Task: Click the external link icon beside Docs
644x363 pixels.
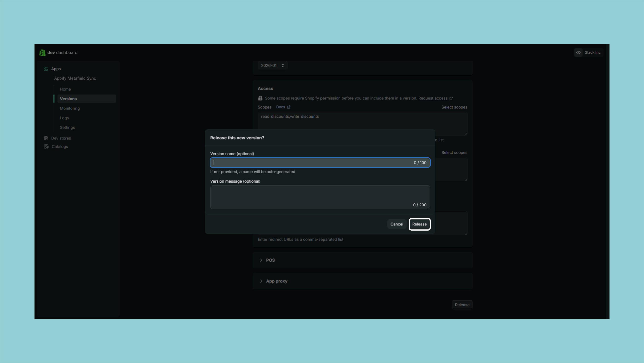Action: coord(289,107)
